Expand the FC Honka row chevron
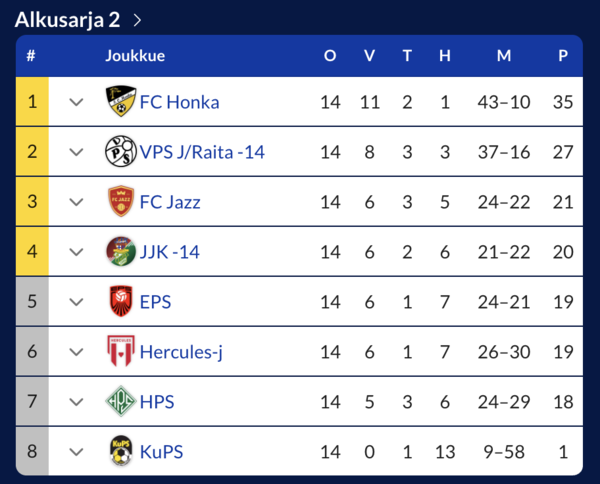This screenshot has width=600, height=484. (x=77, y=102)
